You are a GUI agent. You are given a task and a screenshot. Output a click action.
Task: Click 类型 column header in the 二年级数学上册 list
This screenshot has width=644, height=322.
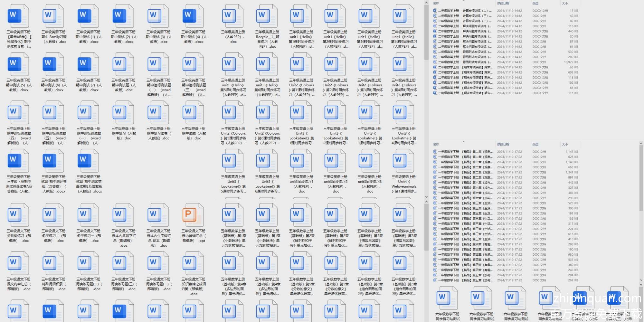pyautogui.click(x=535, y=3)
